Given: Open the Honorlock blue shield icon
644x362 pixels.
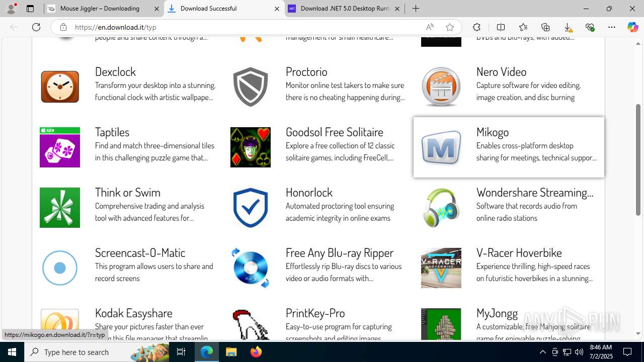Looking at the screenshot, I should coord(251,208).
